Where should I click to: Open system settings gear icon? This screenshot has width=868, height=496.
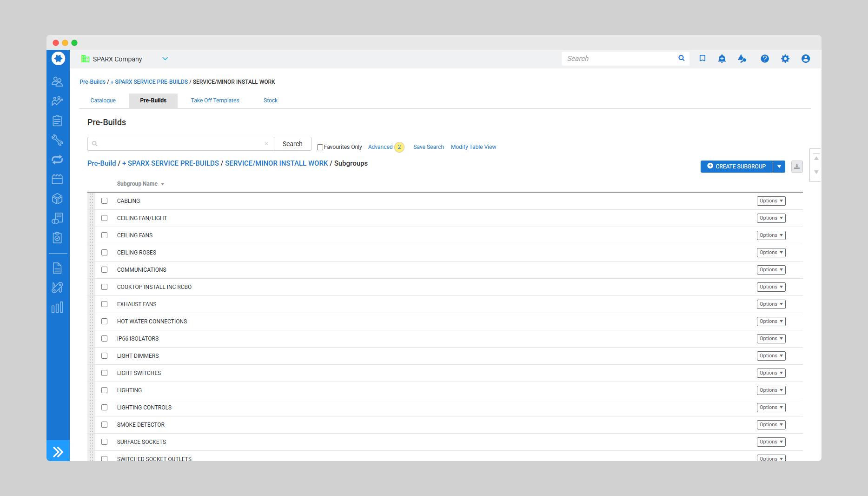(785, 59)
